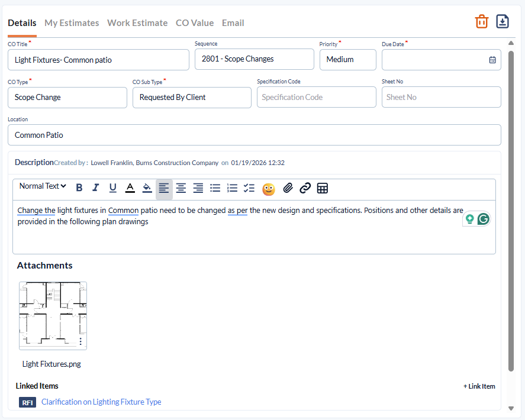The image size is (525, 420).
Task: Click scrollbar down arrow
Action: pos(511,408)
